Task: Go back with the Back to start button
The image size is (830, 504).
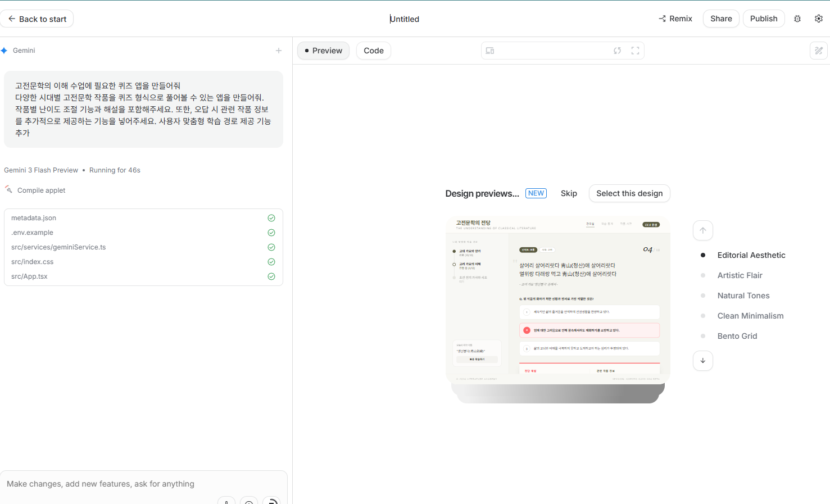Action: pyautogui.click(x=37, y=19)
